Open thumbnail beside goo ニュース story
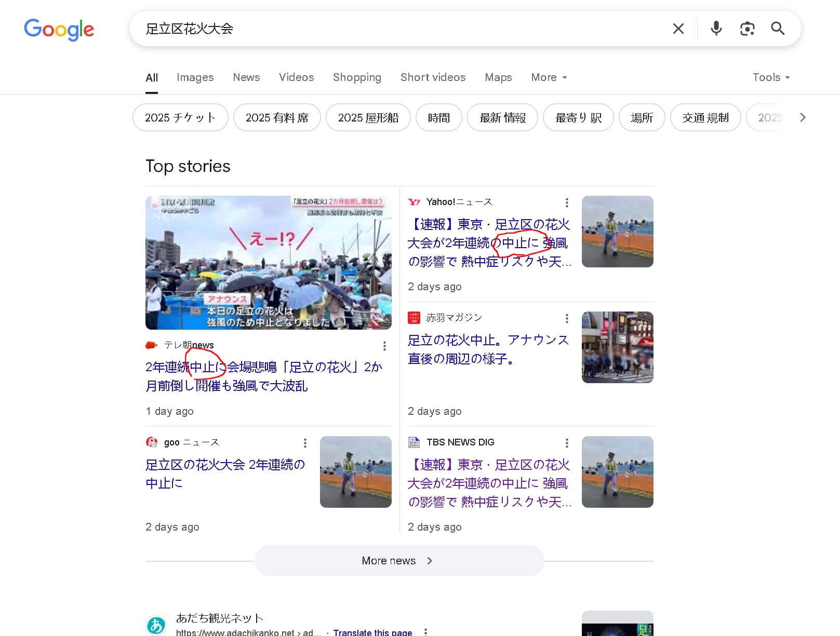Image resolution: width=840 pixels, height=636 pixels. (x=356, y=472)
